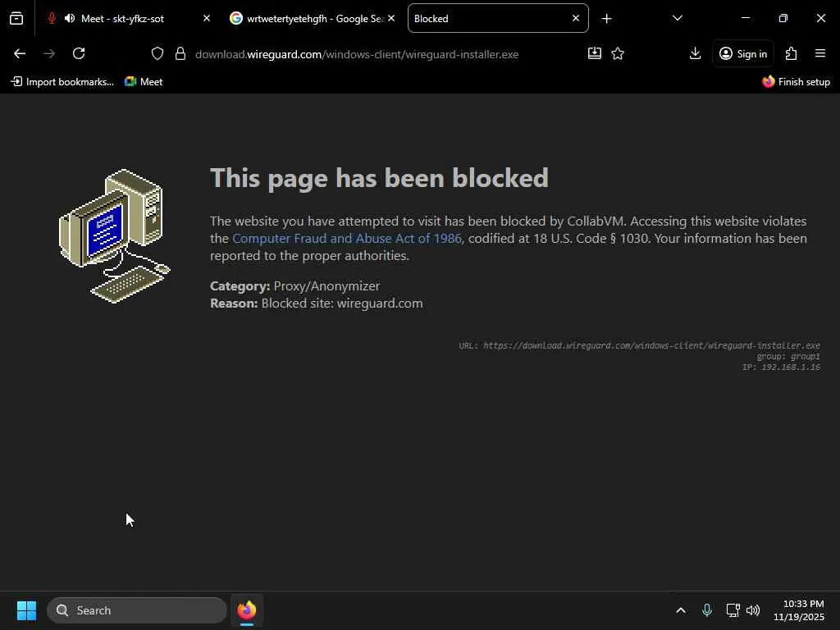Switch to the Google Search tab
The width and height of the screenshot is (840, 630).
[x=313, y=18]
